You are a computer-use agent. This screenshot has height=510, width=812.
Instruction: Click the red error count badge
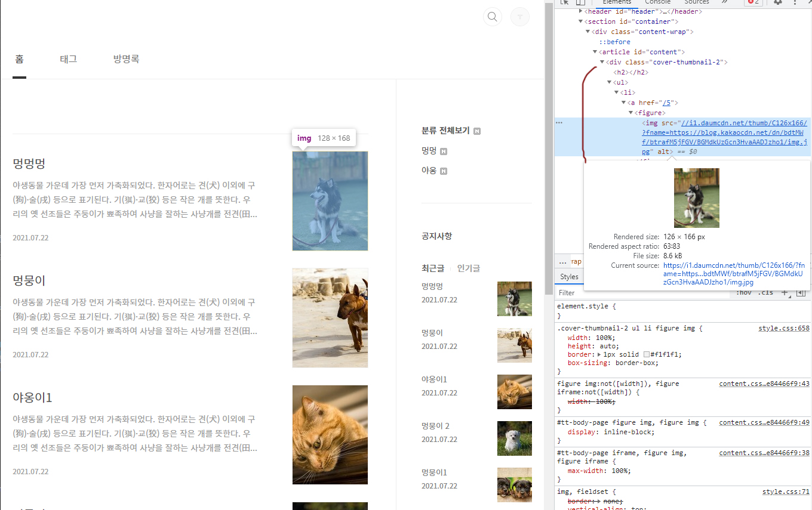pyautogui.click(x=753, y=2)
